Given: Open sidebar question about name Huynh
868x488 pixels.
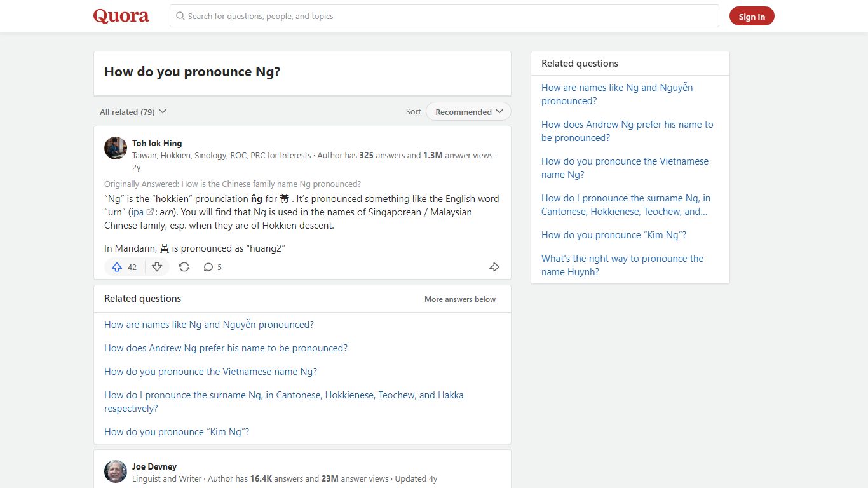Looking at the screenshot, I should [623, 265].
